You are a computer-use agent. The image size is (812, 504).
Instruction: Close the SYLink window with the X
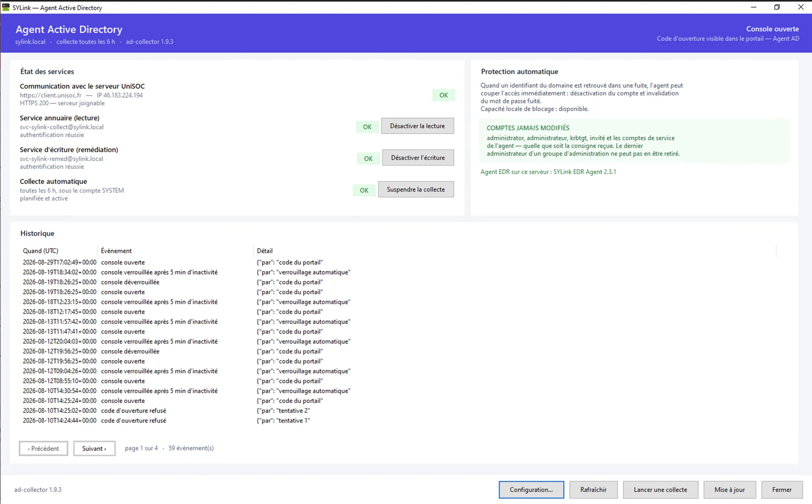[801, 7]
